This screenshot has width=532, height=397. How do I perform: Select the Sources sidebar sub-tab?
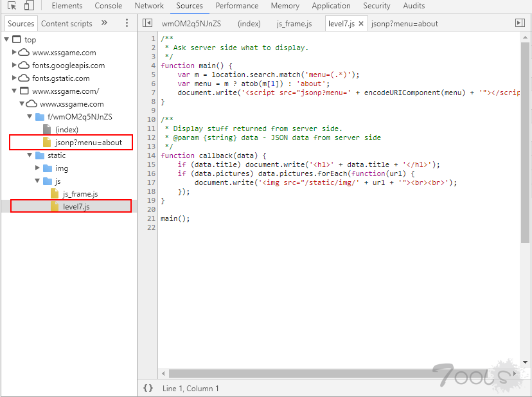21,23
